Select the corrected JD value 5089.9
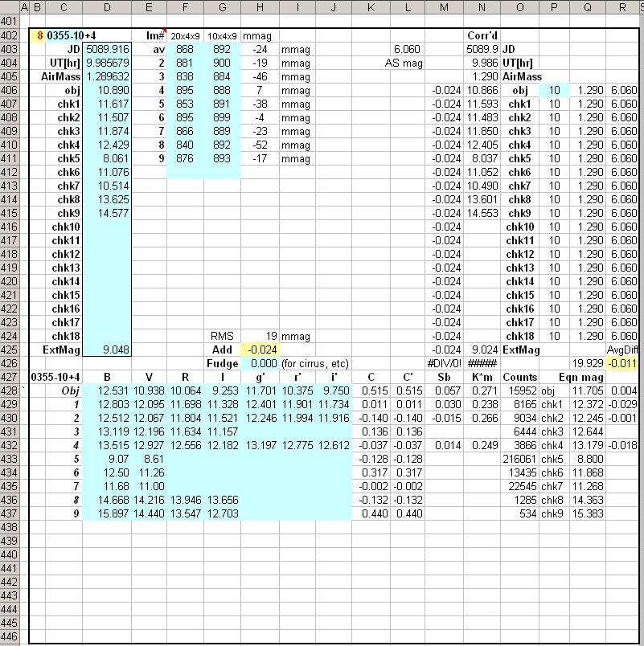Viewport: 644px width, 646px height. pyautogui.click(x=482, y=50)
